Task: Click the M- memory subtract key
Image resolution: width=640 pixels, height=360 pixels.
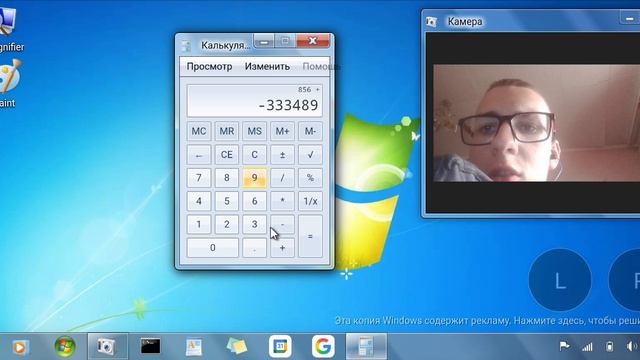Action: (310, 131)
